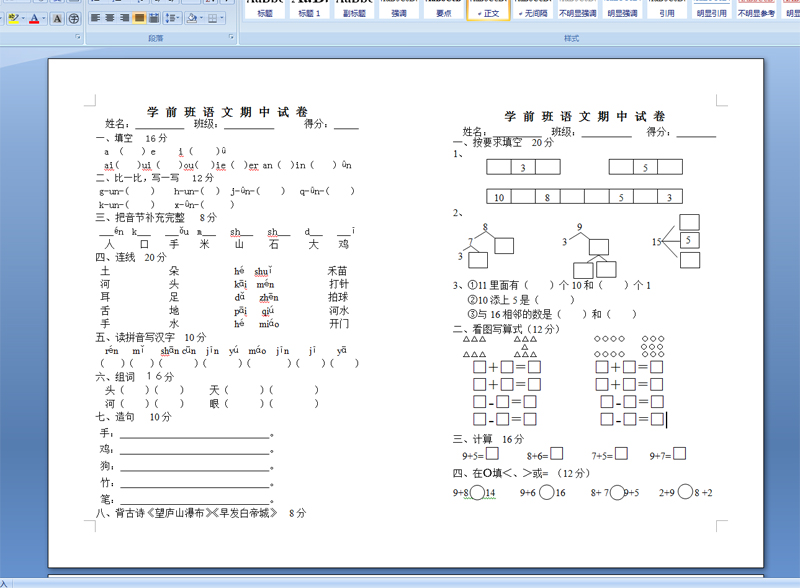The height and width of the screenshot is (588, 800).
Task: Align text right
Action: click(x=124, y=18)
